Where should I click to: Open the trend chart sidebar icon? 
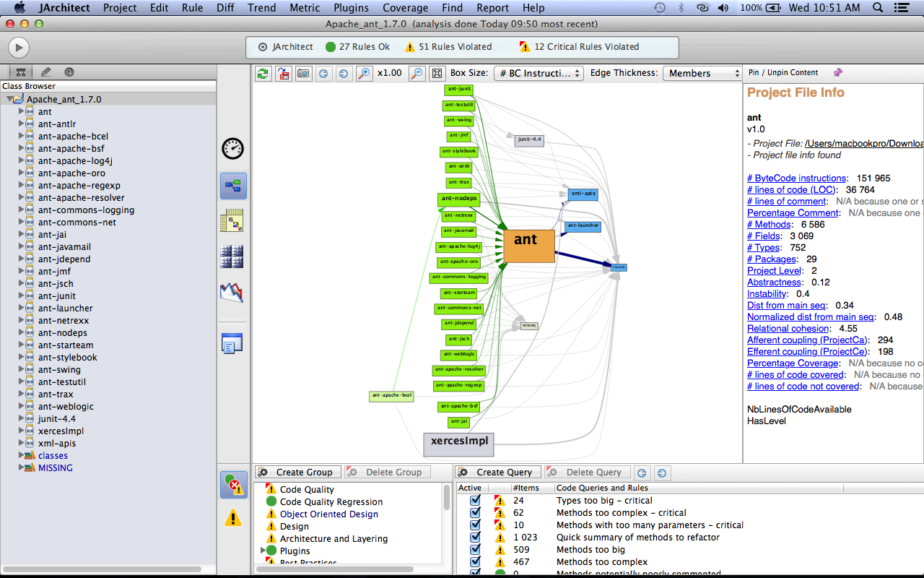tap(232, 292)
